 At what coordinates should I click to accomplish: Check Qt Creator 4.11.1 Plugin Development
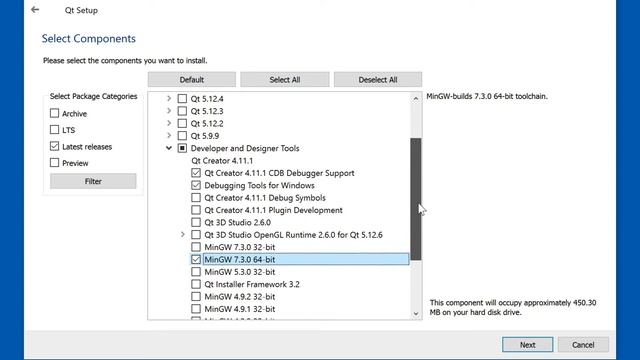pyautogui.click(x=196, y=210)
